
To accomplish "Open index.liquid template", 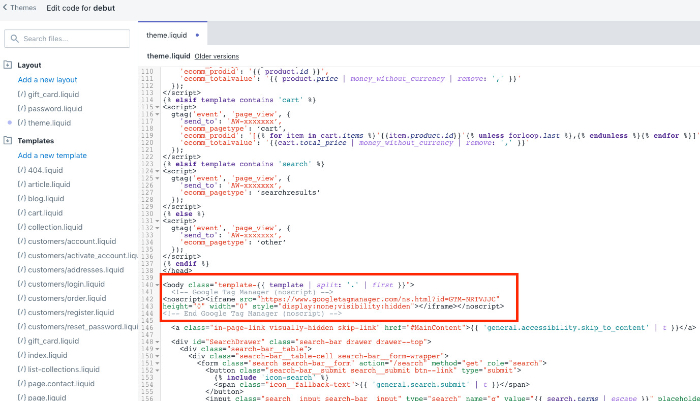I will pyautogui.click(x=42, y=355).
